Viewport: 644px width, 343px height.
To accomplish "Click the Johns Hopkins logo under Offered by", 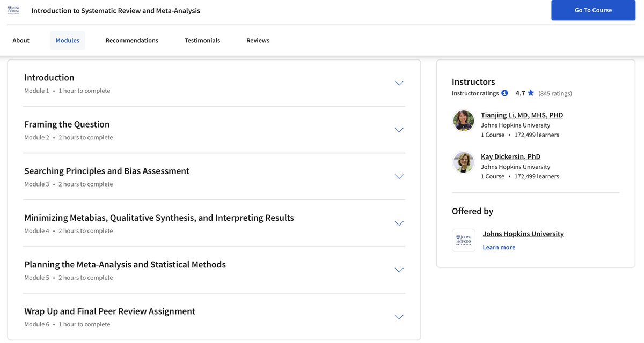I will pos(464,241).
